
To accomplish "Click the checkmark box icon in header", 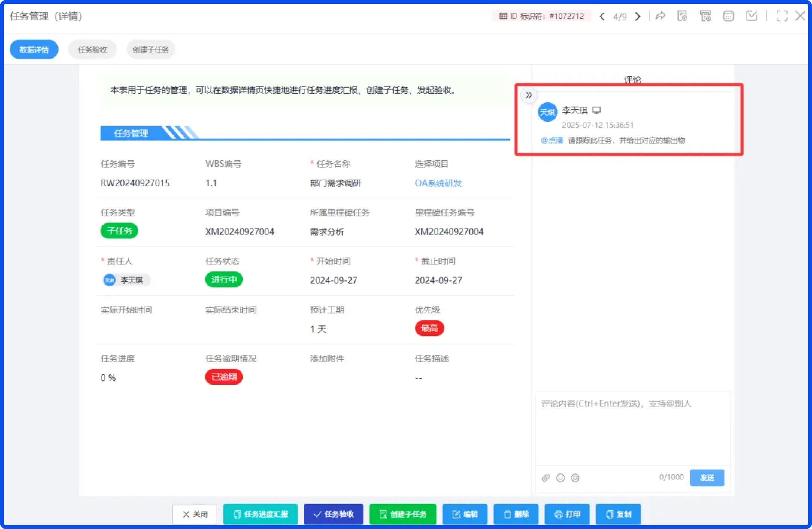I will [751, 16].
